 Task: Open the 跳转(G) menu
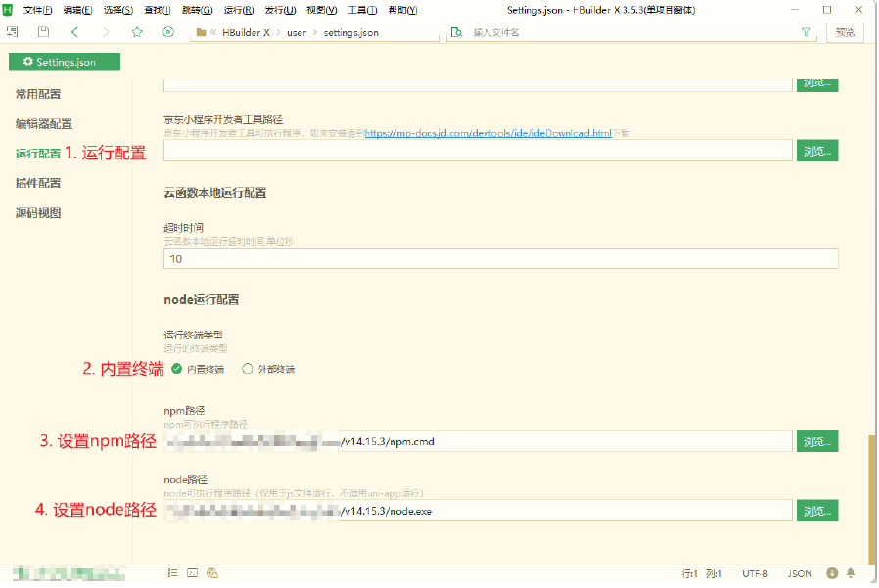198,10
